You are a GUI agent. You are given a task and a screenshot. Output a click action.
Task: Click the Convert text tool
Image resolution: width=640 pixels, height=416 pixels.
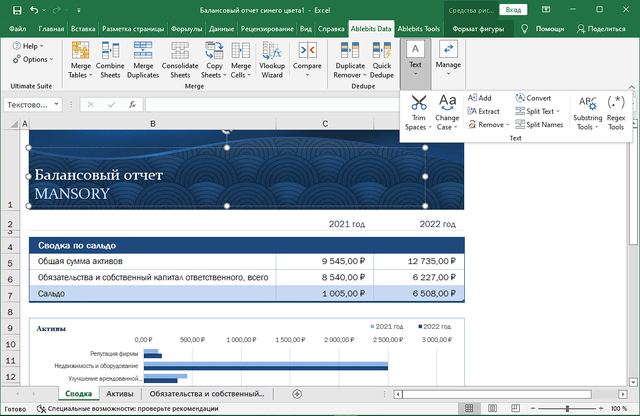(x=533, y=98)
